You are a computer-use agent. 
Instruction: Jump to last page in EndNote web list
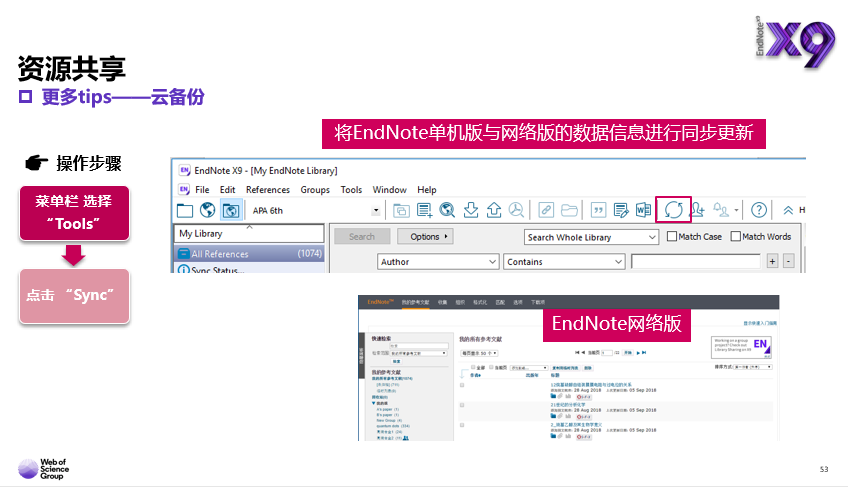coord(644,353)
